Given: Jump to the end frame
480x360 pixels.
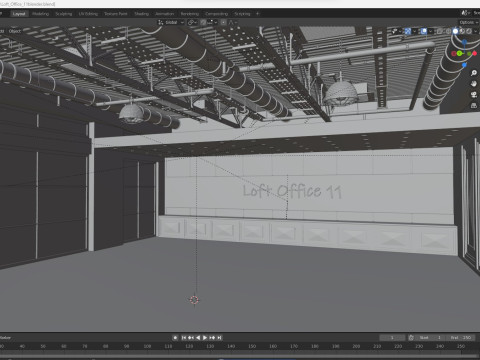Looking at the screenshot, I should pos(219,338).
